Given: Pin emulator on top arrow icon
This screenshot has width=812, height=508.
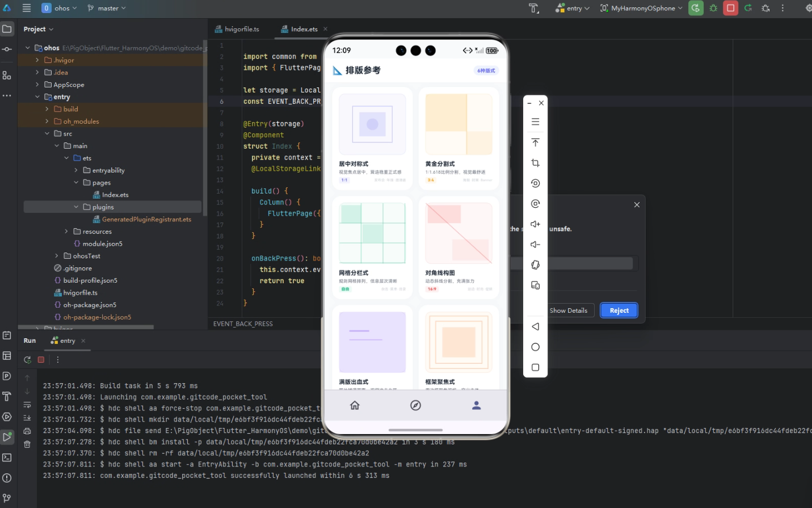Looking at the screenshot, I should [535, 142].
